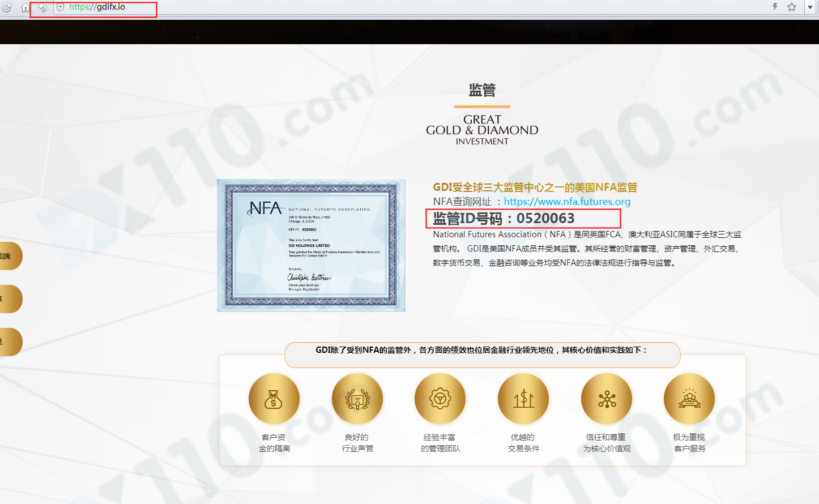Open the www.nfa.futures.org link
Image resolution: width=819 pixels, height=504 pixels.
[x=567, y=202]
